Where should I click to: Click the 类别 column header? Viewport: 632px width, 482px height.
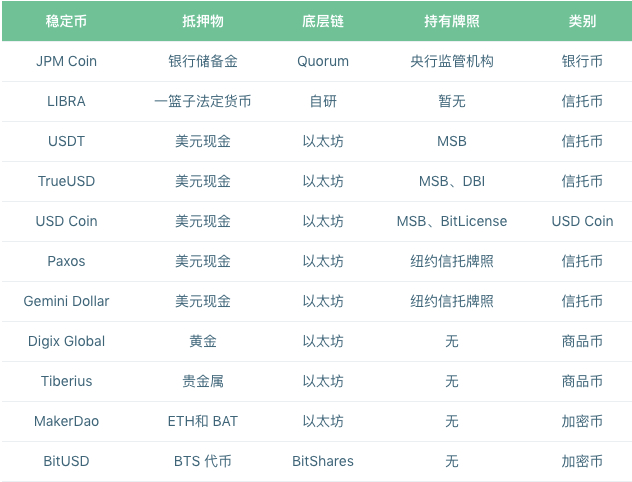(x=582, y=21)
